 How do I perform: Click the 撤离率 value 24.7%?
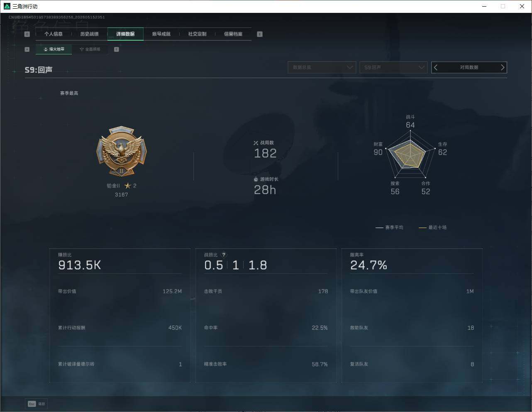pos(368,265)
